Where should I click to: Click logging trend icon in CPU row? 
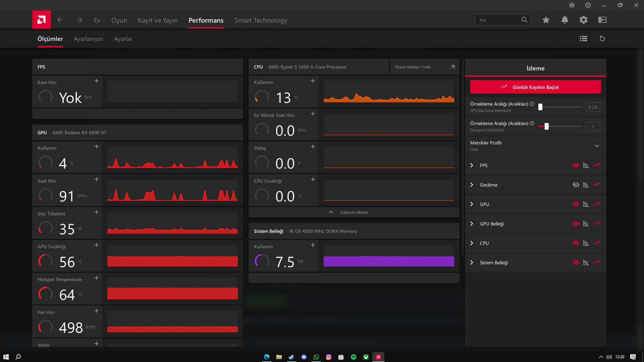coord(596,243)
